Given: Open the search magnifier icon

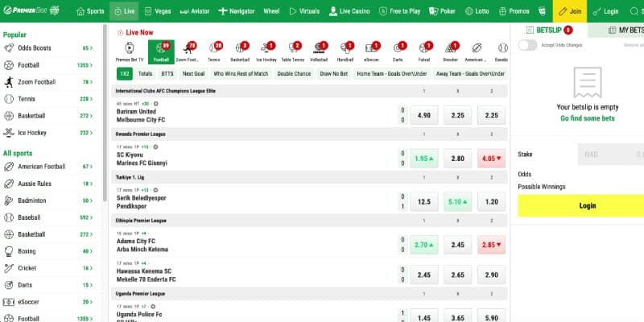Looking at the screenshot, I should click(x=634, y=11).
